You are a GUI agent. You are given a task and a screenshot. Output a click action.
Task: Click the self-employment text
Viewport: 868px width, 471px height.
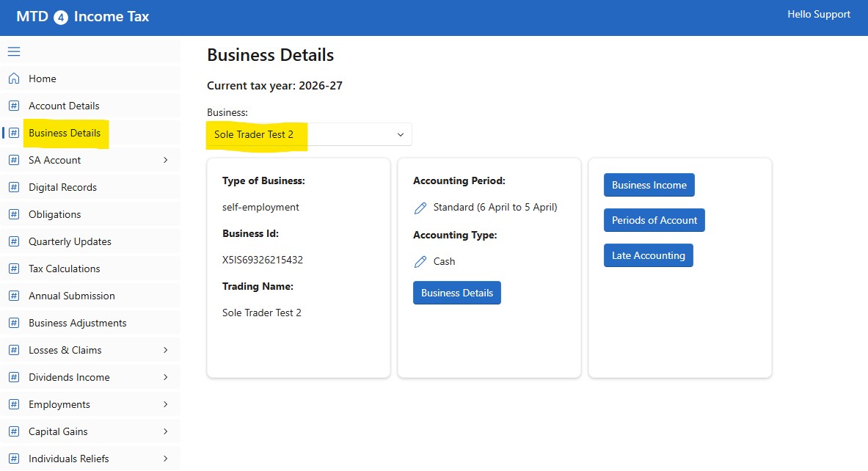pos(260,208)
